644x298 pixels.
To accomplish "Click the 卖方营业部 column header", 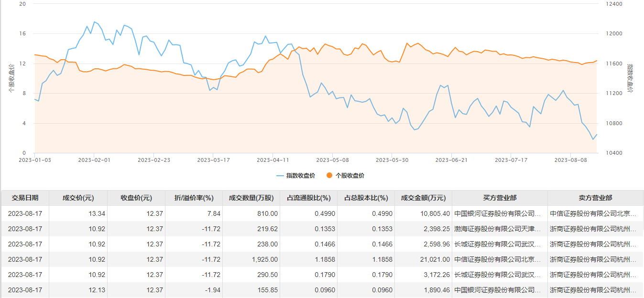I will [595, 198].
